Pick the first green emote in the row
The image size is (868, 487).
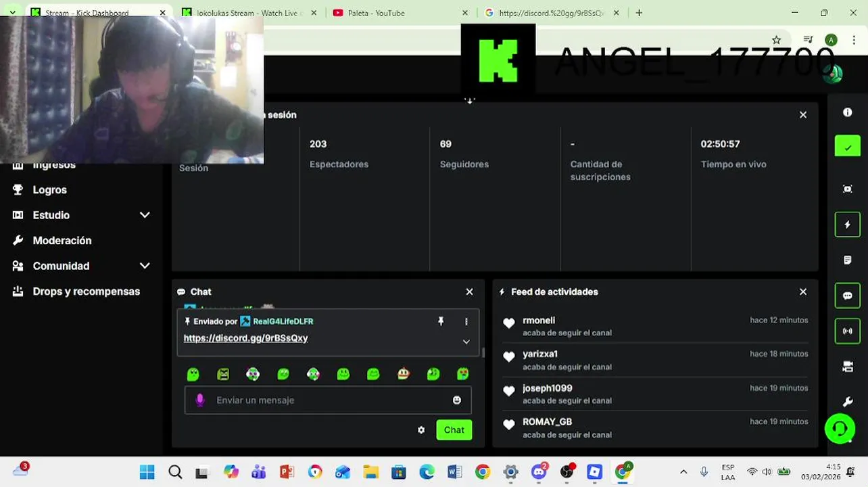pos(193,374)
